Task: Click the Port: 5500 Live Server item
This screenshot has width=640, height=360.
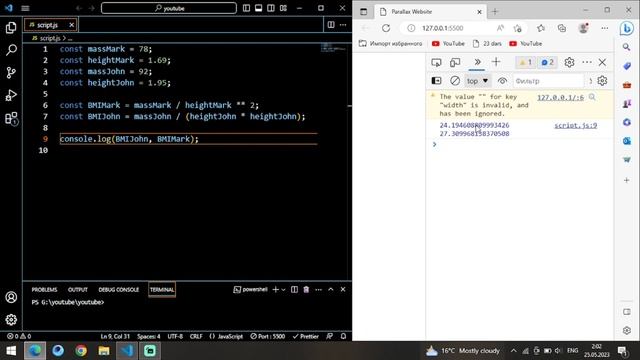Action: click(268, 336)
